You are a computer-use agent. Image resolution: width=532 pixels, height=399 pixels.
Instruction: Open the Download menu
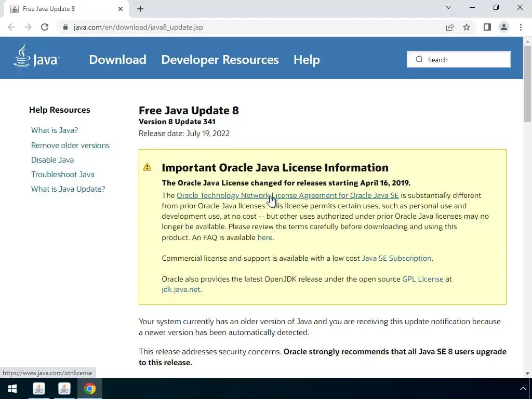click(x=117, y=60)
